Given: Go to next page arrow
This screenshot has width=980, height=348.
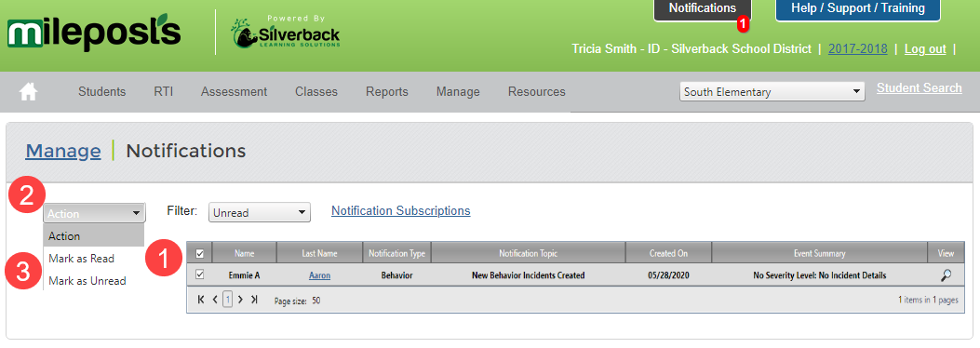Looking at the screenshot, I should pos(241,300).
